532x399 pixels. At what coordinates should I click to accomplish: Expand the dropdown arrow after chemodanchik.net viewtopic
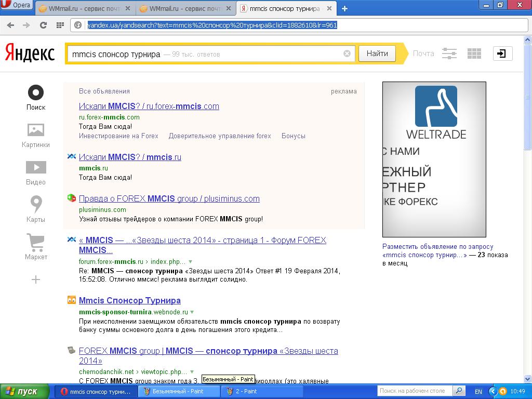192,372
